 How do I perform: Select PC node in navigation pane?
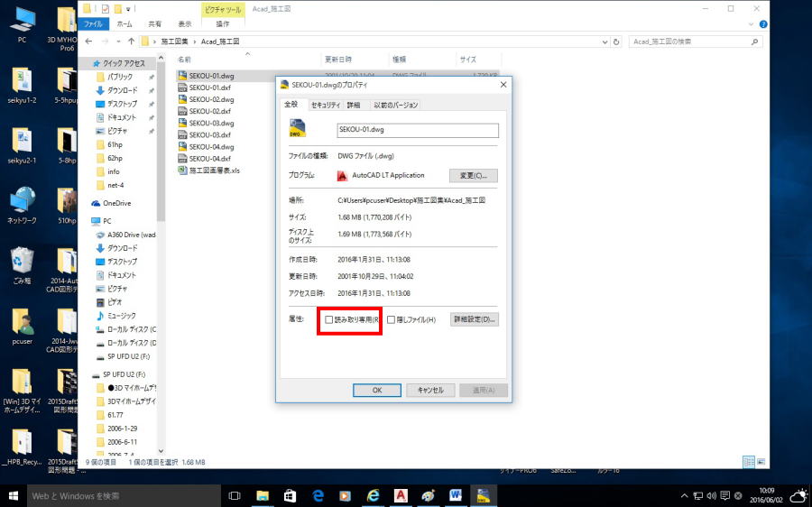point(106,221)
